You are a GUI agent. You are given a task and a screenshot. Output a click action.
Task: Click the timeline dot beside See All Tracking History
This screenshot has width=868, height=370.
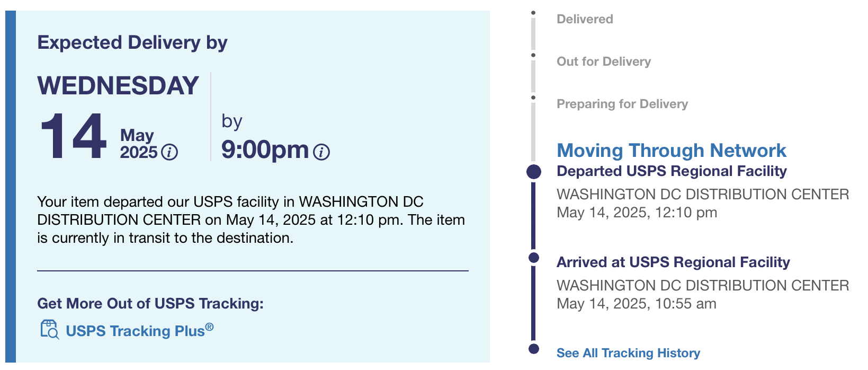click(534, 349)
